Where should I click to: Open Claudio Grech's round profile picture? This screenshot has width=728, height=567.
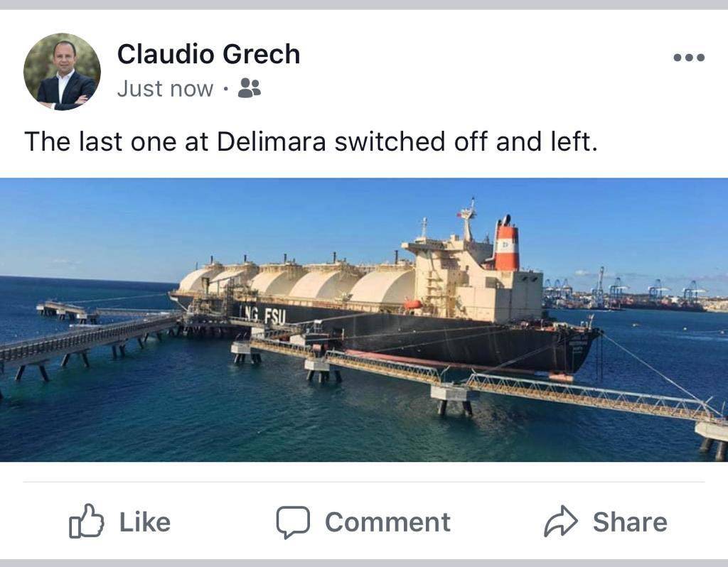point(63,72)
